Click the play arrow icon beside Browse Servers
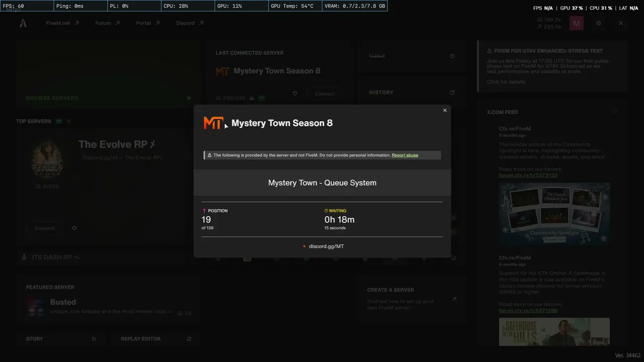 click(x=189, y=98)
